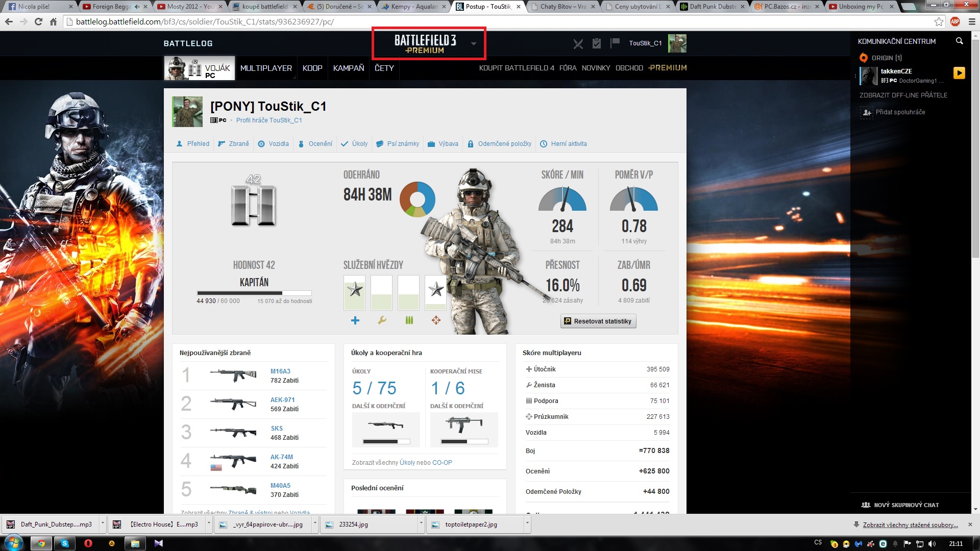Click the M16A3 weapon image
Screen dimensions: 980x551
(233, 375)
